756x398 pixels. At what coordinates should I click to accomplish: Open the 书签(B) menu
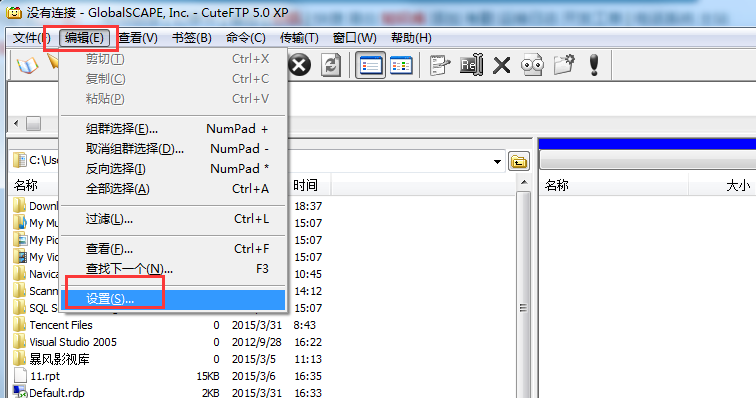191,38
